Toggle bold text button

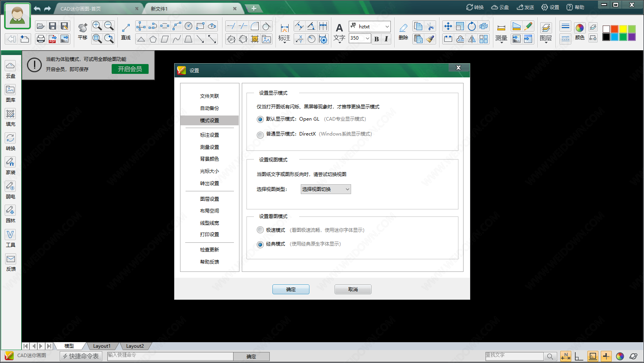coord(377,38)
